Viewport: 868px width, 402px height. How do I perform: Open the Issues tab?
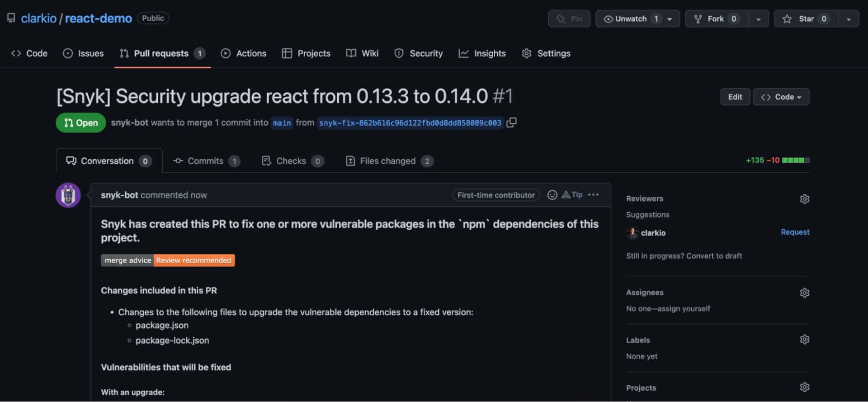[83, 53]
